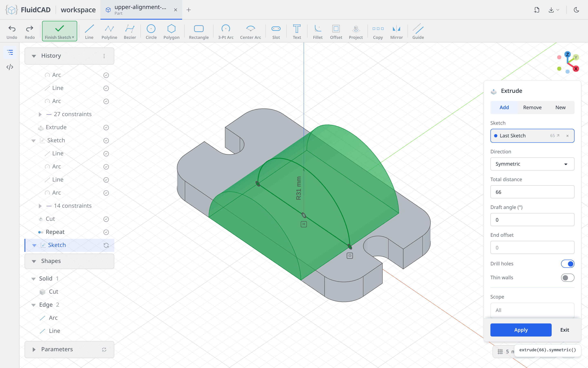Toggle check mark on Extrude history item

point(106,128)
